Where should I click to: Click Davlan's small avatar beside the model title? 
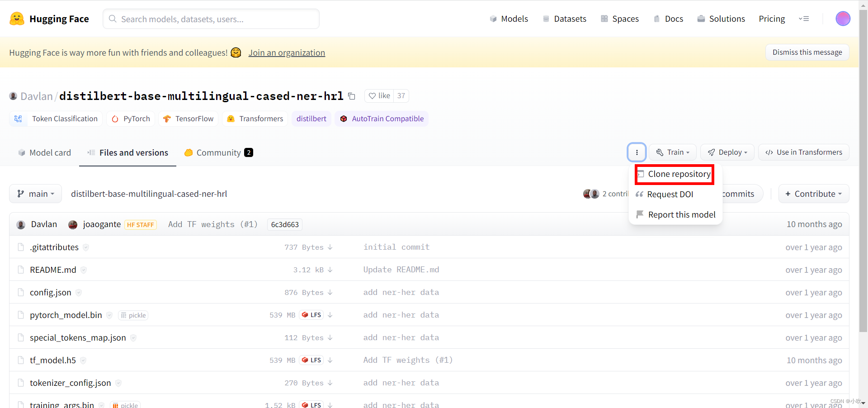pos(13,96)
